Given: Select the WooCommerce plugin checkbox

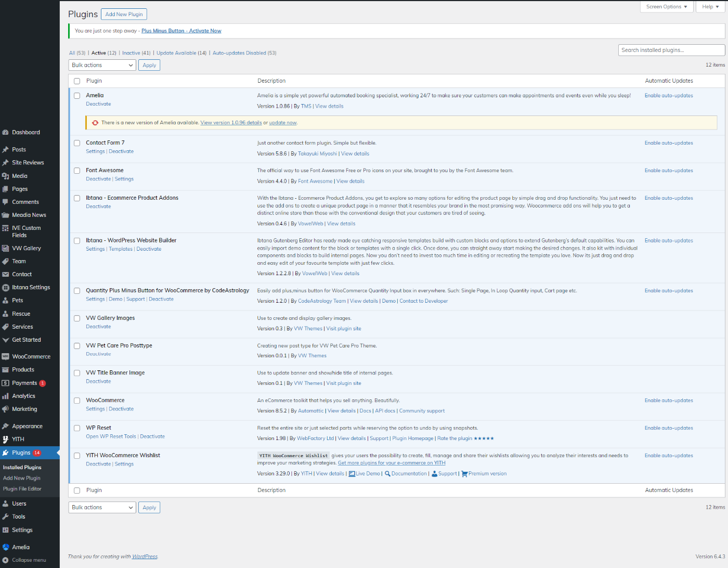Looking at the screenshot, I should pyautogui.click(x=77, y=401).
